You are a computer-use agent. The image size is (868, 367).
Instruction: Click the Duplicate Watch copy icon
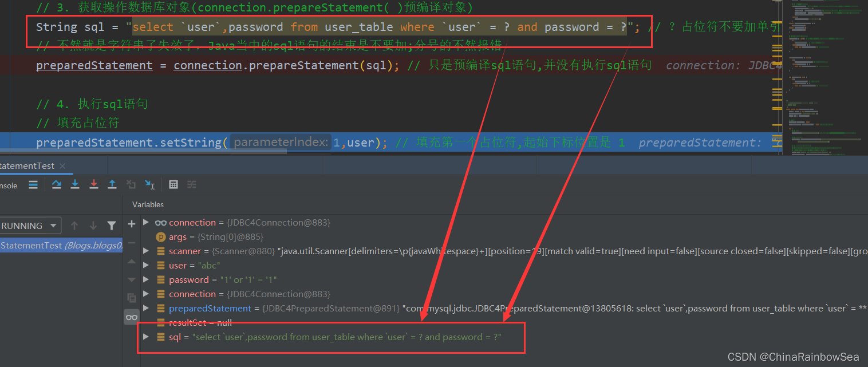click(x=132, y=298)
